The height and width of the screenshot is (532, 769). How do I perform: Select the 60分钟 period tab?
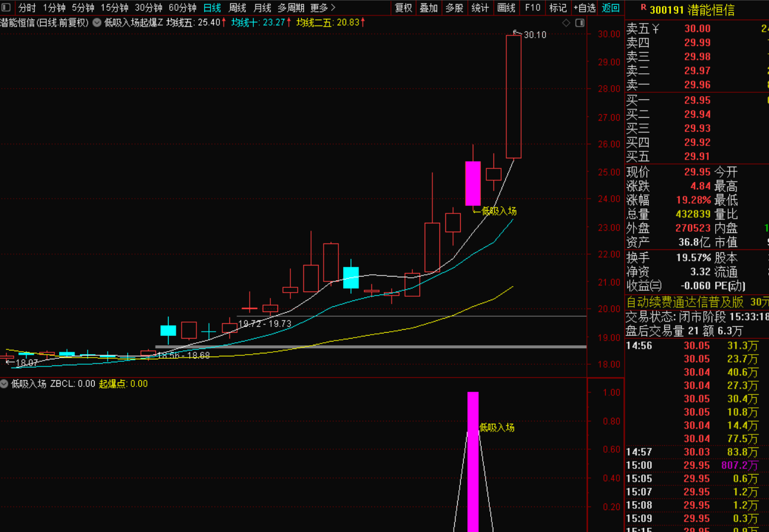(x=182, y=8)
